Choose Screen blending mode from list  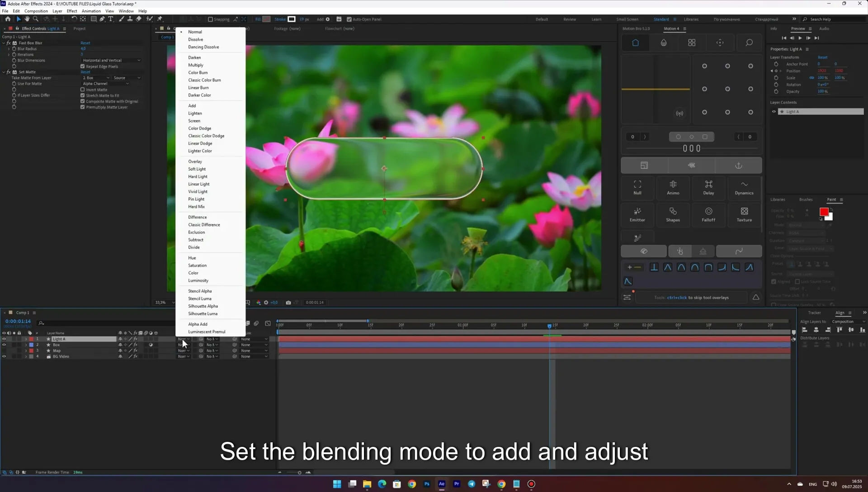(194, 121)
